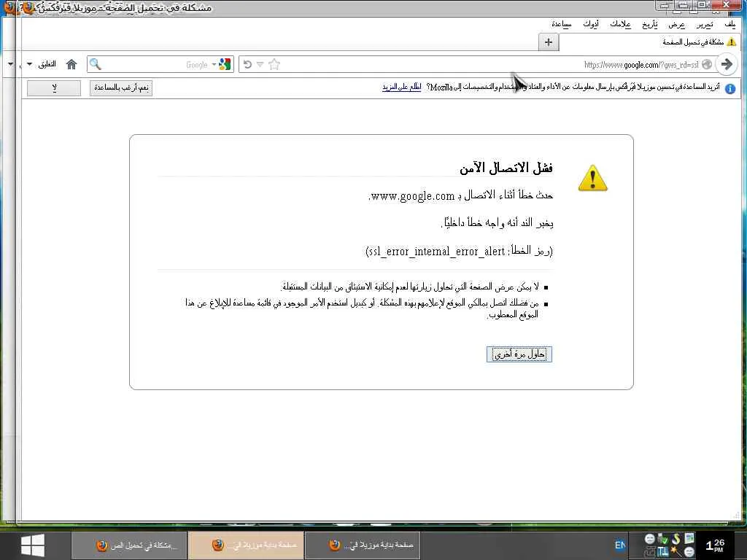Click the magic wand tray icon

676,552
